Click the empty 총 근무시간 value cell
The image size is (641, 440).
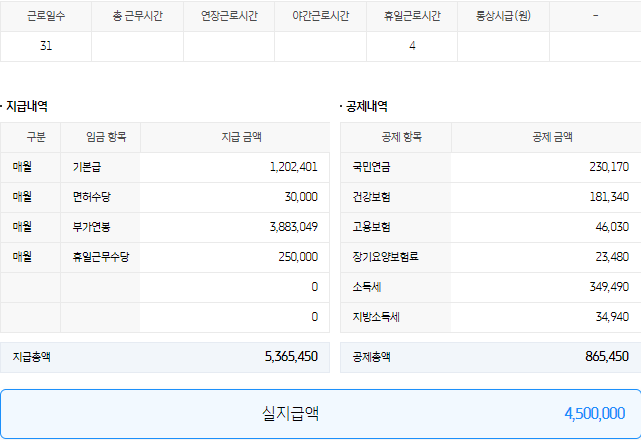click(137, 47)
